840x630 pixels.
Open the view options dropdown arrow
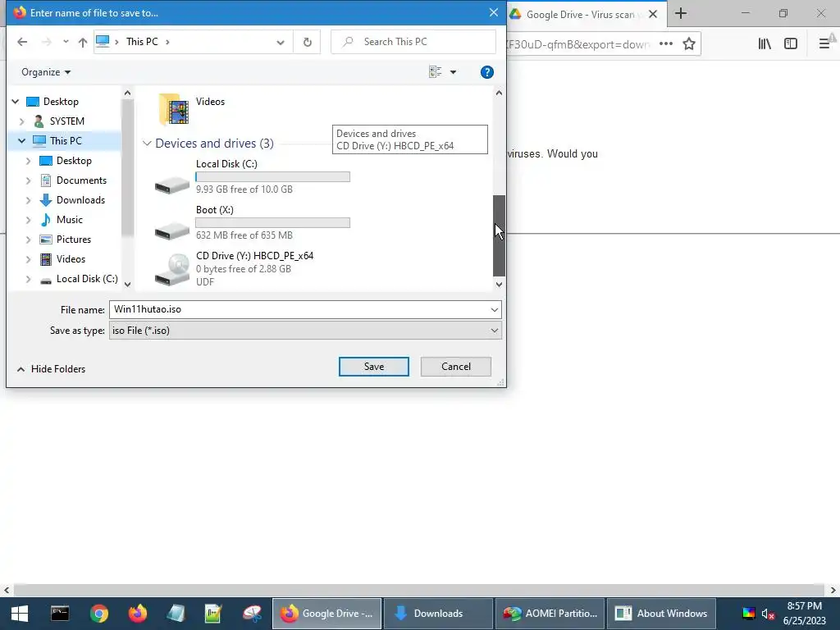pos(453,72)
